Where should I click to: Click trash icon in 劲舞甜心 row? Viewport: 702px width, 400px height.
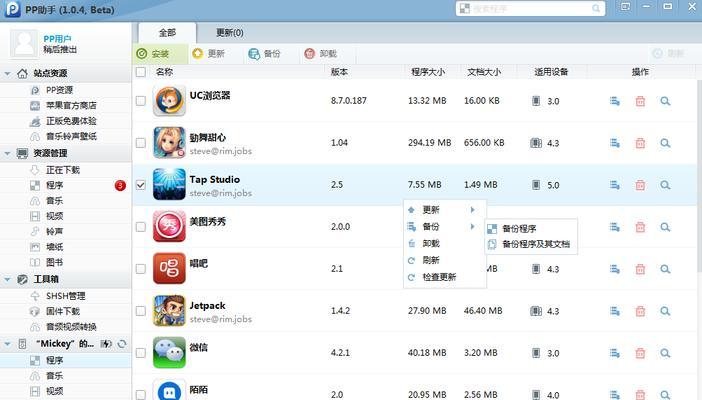point(640,143)
